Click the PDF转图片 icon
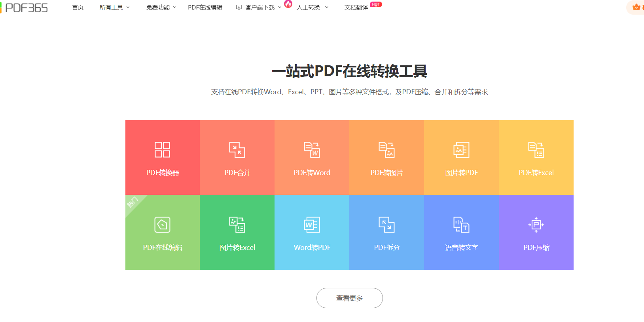 [386, 150]
